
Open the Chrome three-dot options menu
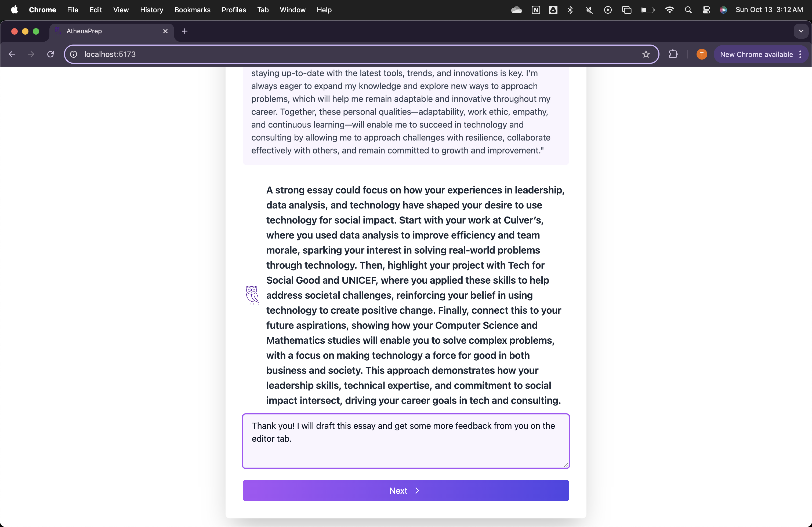click(800, 54)
